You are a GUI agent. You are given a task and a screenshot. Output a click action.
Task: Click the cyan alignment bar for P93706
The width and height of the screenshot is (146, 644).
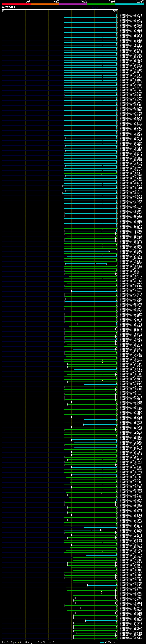(94, 291)
